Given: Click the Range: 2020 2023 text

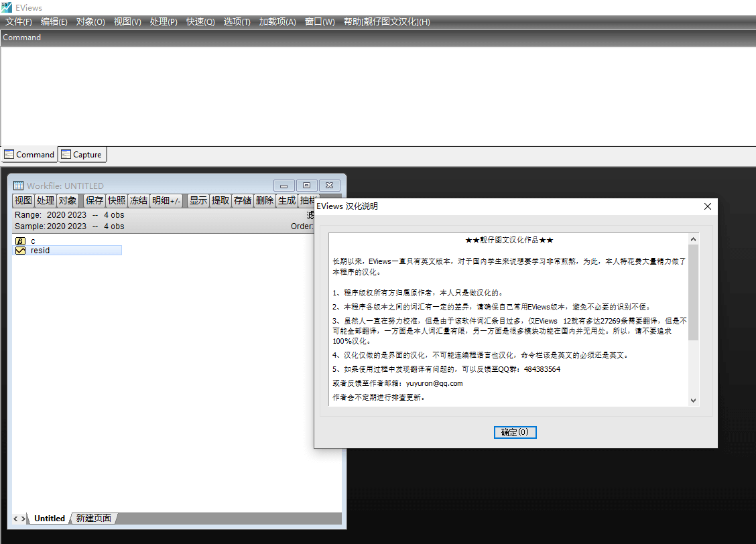Looking at the screenshot, I should (51, 215).
